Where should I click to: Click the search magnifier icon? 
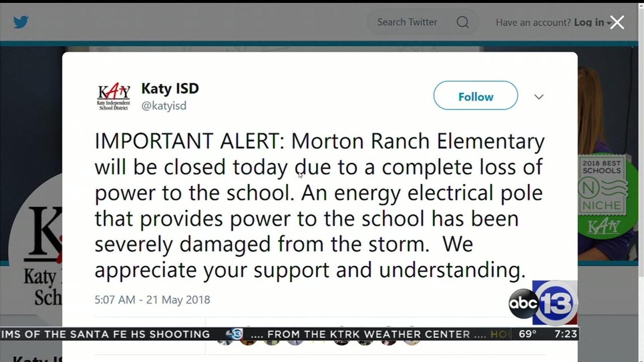point(462,23)
